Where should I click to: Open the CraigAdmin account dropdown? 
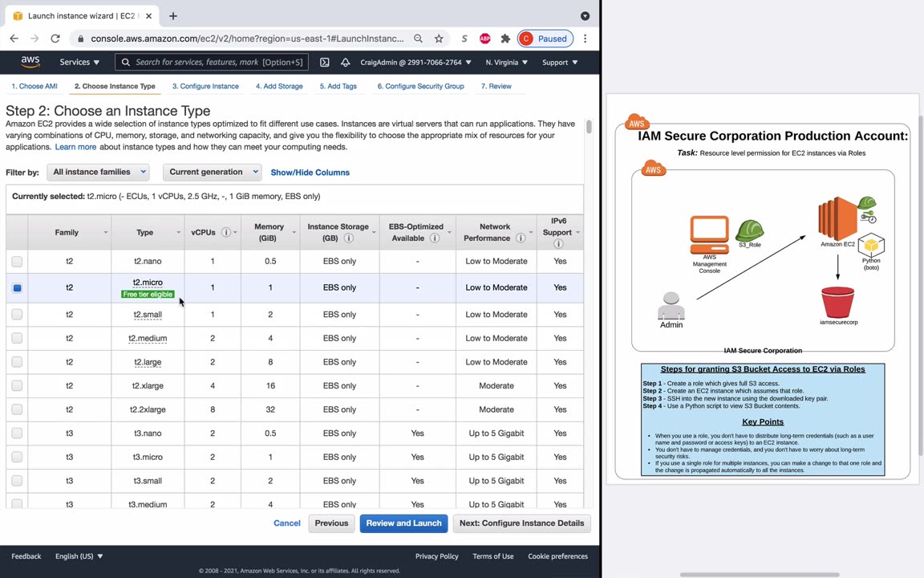click(x=415, y=62)
